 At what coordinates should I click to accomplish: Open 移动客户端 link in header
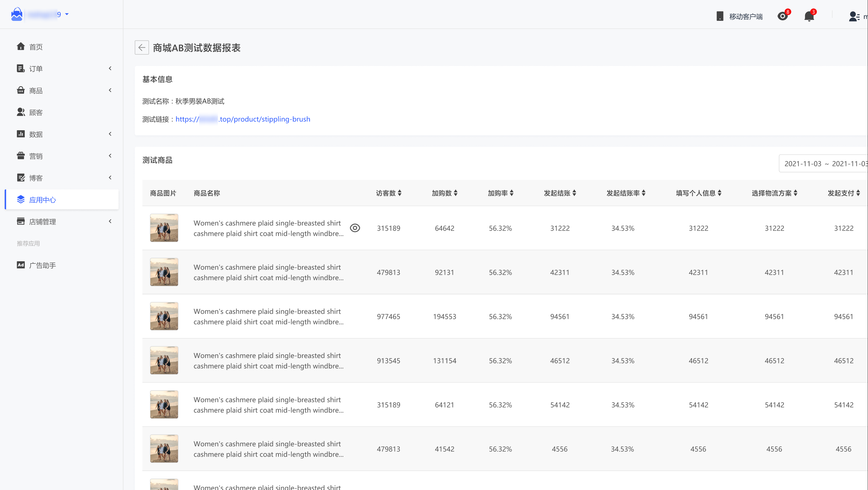pyautogui.click(x=746, y=17)
